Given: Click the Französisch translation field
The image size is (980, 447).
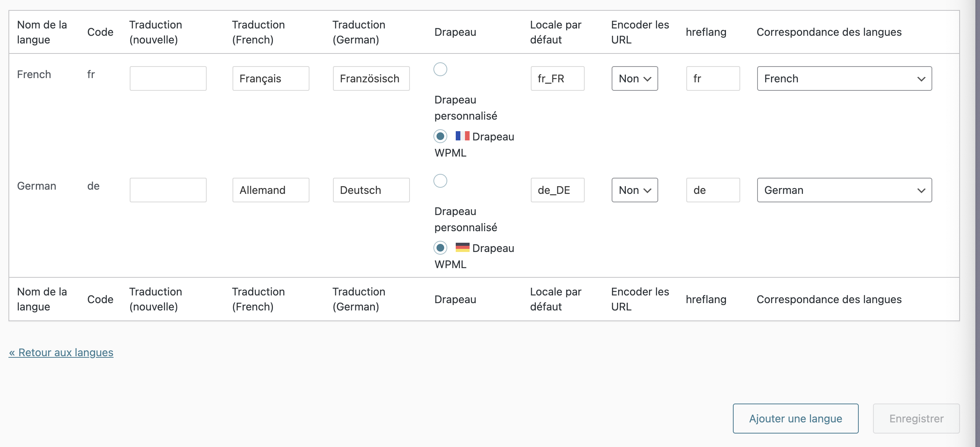Looking at the screenshot, I should [371, 78].
